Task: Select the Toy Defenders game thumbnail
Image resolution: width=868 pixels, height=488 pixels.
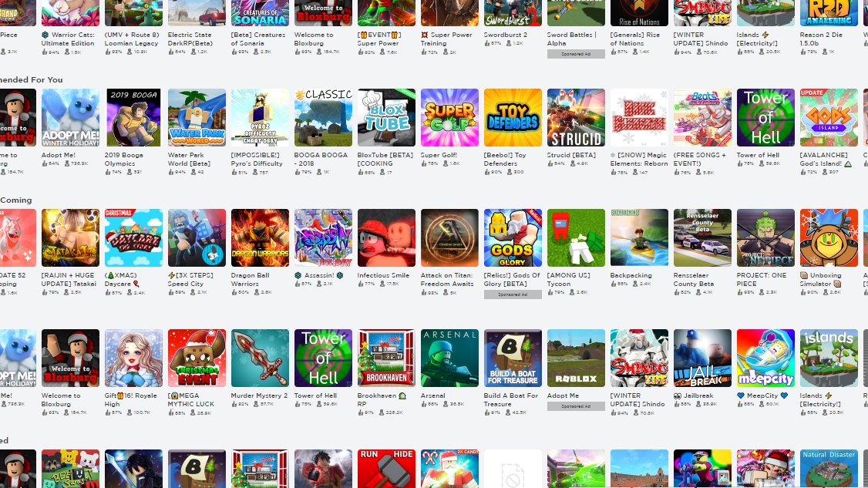Action: point(513,117)
